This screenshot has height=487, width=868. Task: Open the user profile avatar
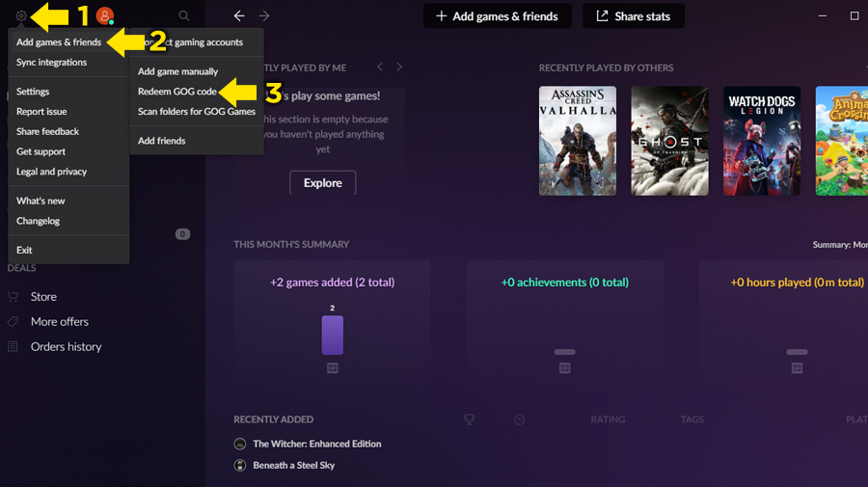click(x=105, y=15)
